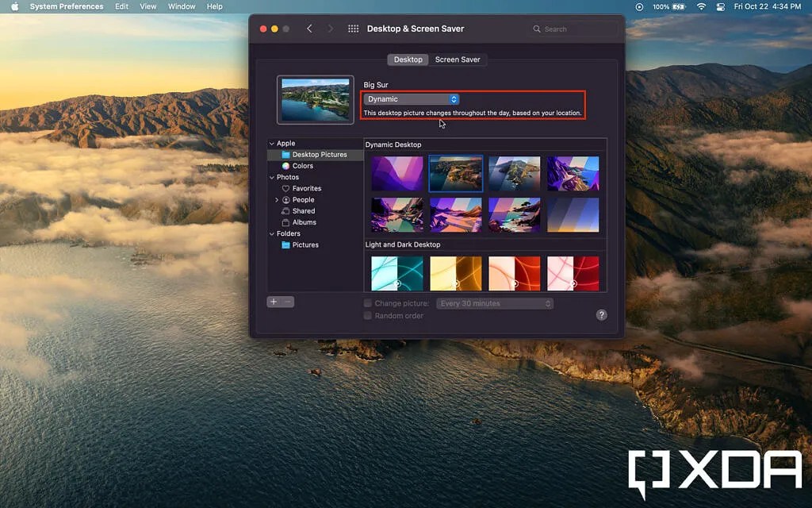This screenshot has height=508, width=812.
Task: Select the Big Sur wallpaper preview thumbnail
Action: (315, 100)
